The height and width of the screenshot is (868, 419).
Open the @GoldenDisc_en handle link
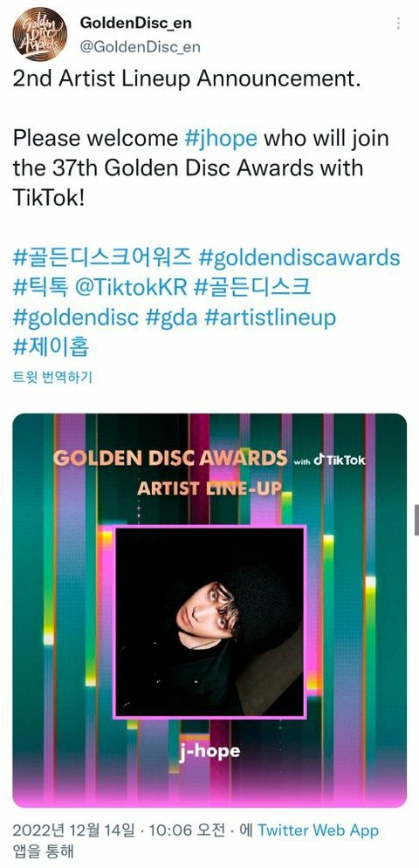tap(141, 47)
